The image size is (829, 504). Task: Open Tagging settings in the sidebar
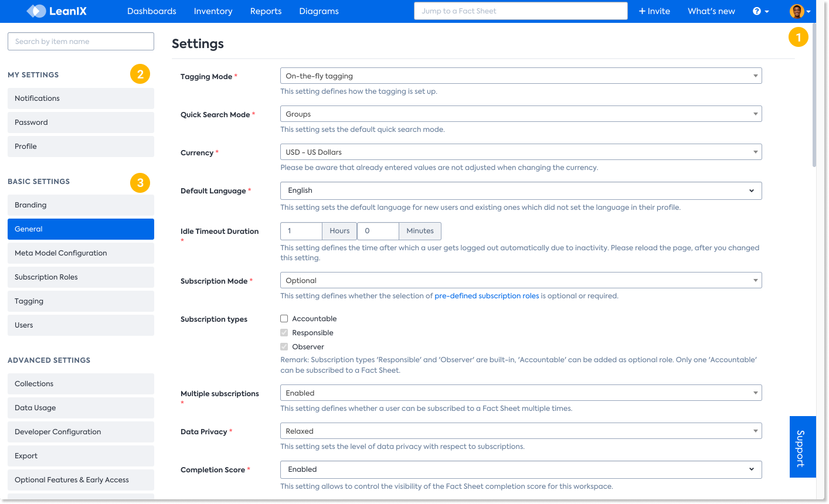click(x=81, y=301)
